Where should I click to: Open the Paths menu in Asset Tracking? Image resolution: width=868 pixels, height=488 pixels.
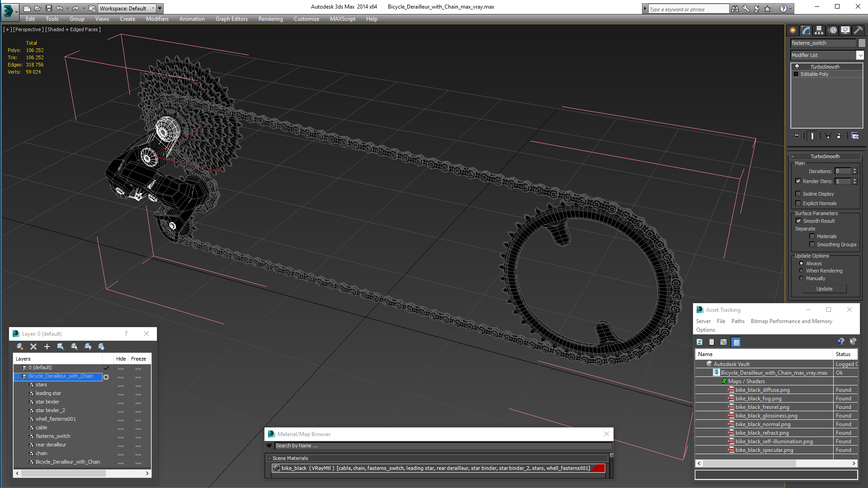(x=738, y=321)
